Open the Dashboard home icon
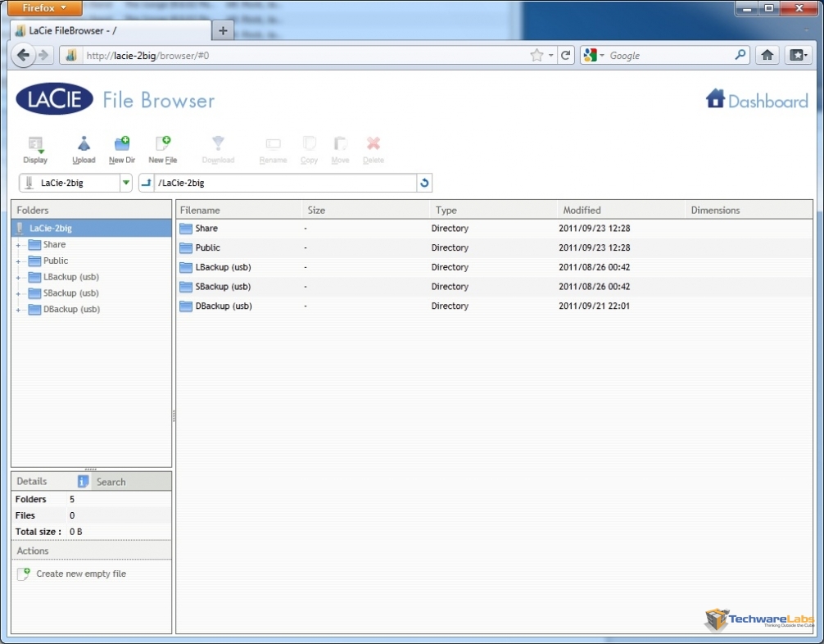This screenshot has width=824, height=644. coord(715,98)
